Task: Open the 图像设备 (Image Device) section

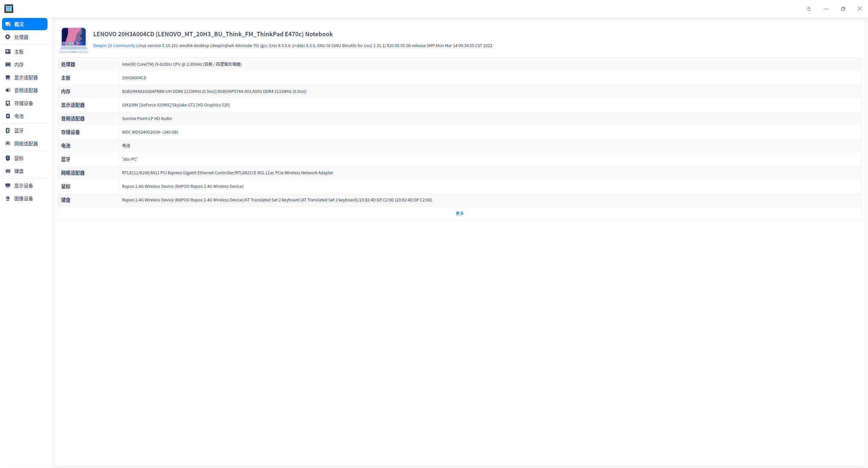Action: pos(24,198)
